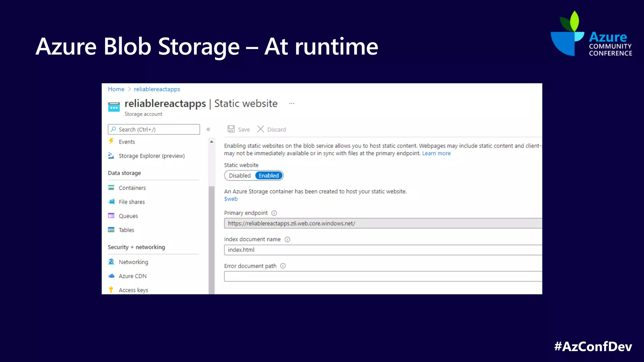Open Events in the sidebar

click(x=127, y=142)
